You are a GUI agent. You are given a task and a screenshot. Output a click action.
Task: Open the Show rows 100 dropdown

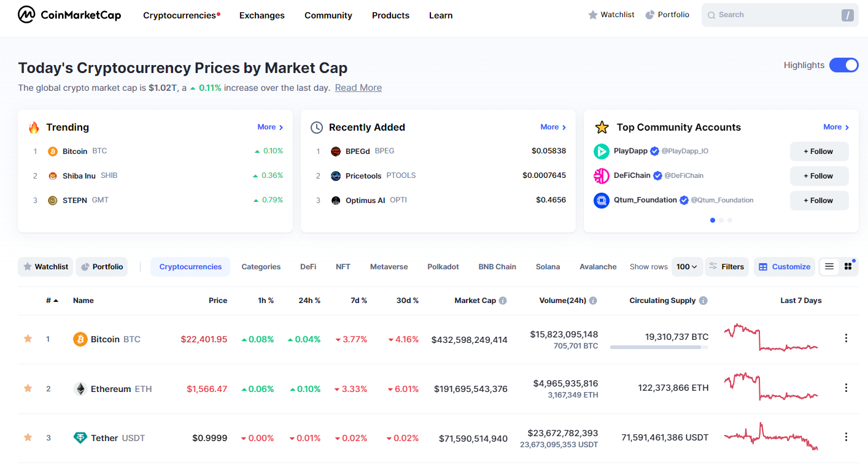pos(687,267)
